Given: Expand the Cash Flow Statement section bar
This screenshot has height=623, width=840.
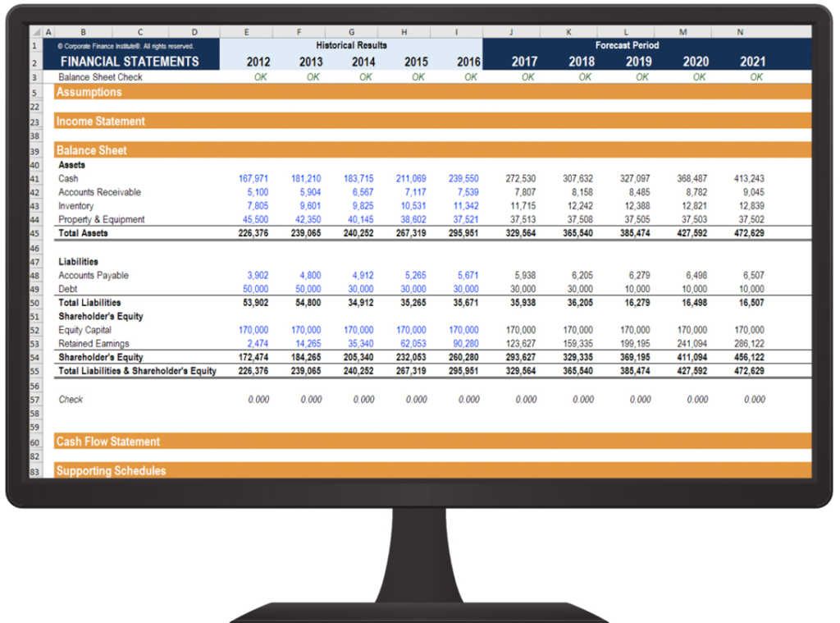Looking at the screenshot, I should coord(107,442).
